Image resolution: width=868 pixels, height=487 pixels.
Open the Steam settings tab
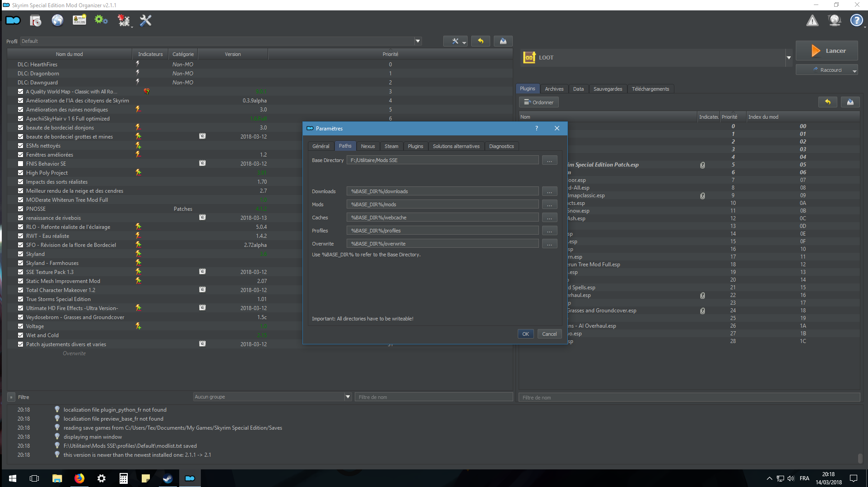391,146
